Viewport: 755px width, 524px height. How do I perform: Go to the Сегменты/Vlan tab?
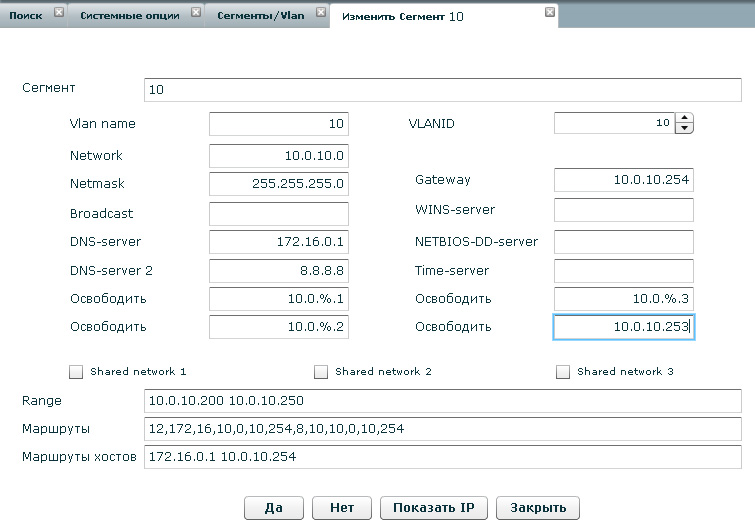262,14
